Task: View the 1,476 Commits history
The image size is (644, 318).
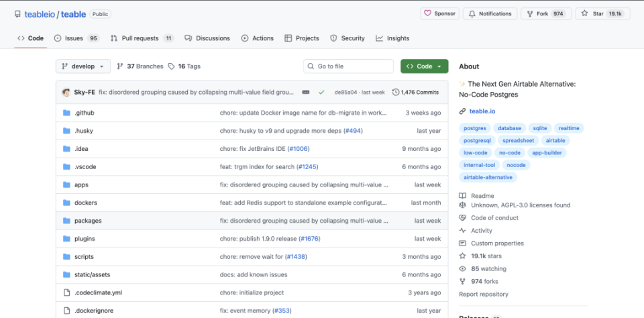Action: point(416,93)
